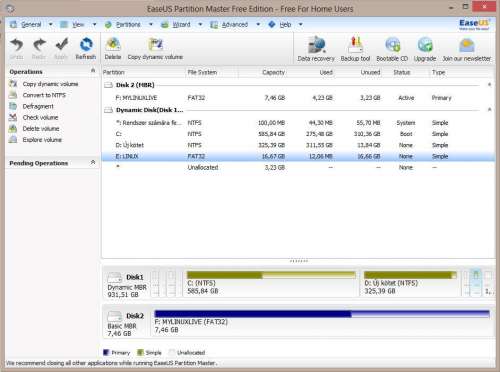The height and width of the screenshot is (372, 500).
Task: Click Join our newsletter icon
Action: 467,45
